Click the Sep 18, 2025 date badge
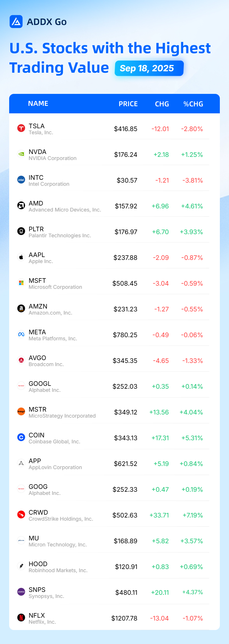This screenshot has width=229, height=644. click(x=149, y=68)
